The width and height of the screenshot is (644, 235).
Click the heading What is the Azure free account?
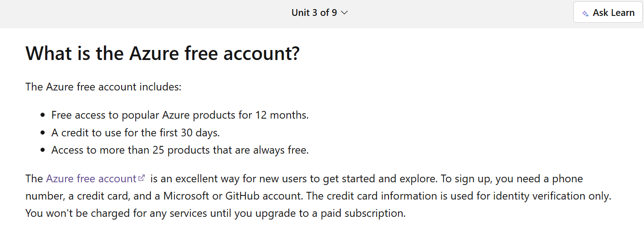tap(163, 53)
